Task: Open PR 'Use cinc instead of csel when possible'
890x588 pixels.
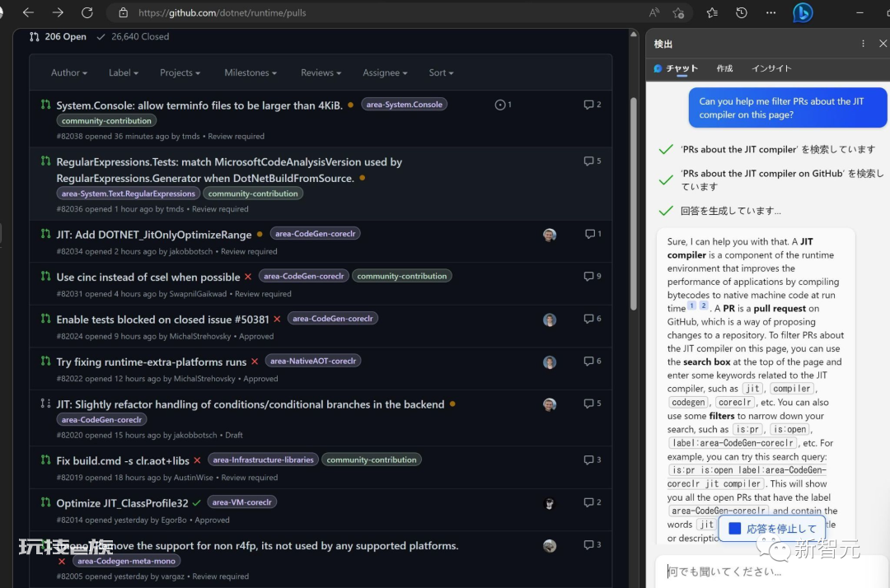Action: [148, 278]
